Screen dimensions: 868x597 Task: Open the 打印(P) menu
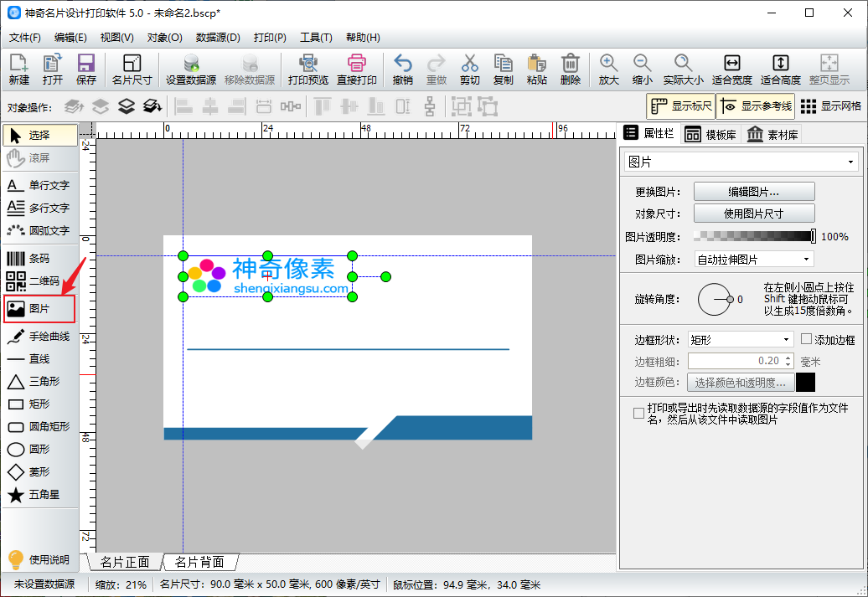(x=270, y=38)
